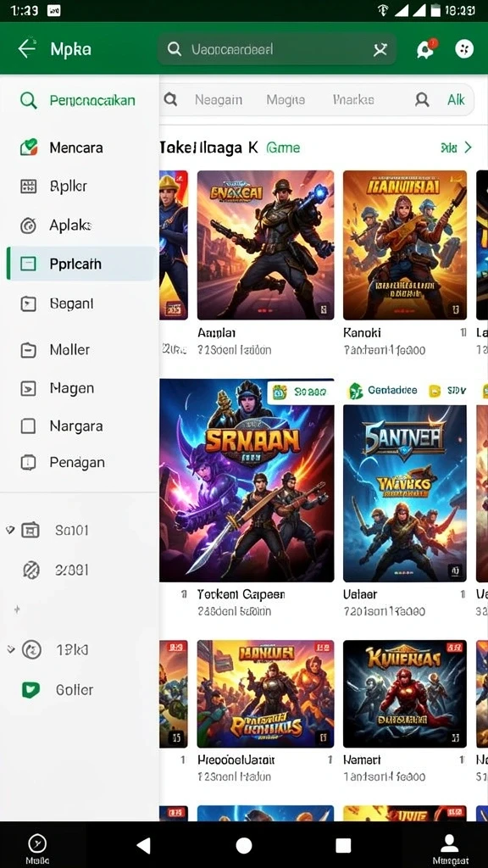Tap the Android home circle button
488x868 pixels.
tap(244, 845)
